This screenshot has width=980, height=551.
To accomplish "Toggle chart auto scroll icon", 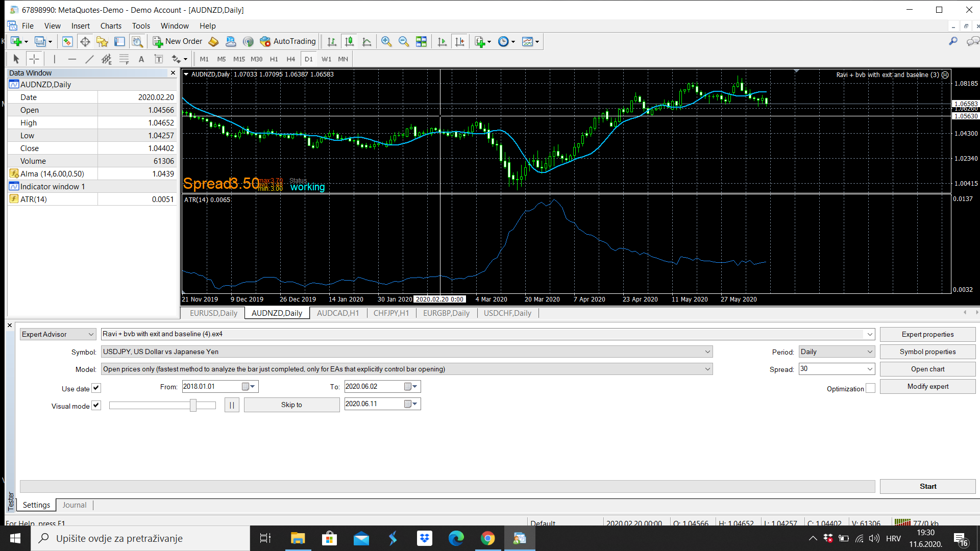I will 442,42.
